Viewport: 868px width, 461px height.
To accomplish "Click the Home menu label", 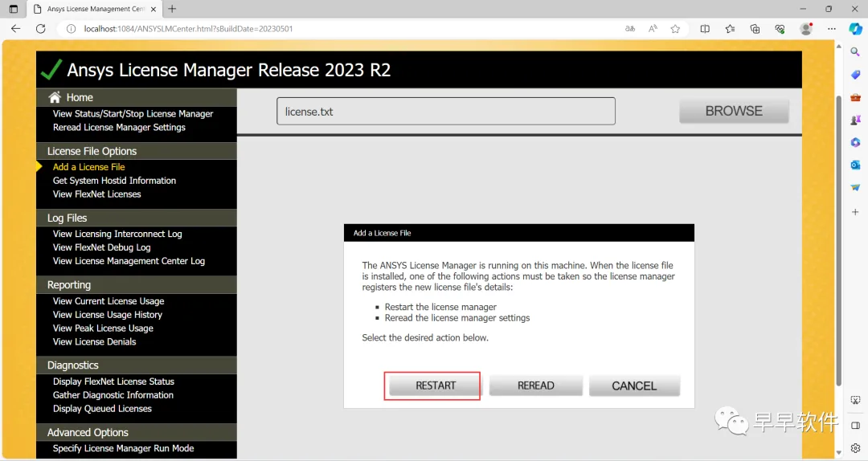I will click(x=80, y=97).
